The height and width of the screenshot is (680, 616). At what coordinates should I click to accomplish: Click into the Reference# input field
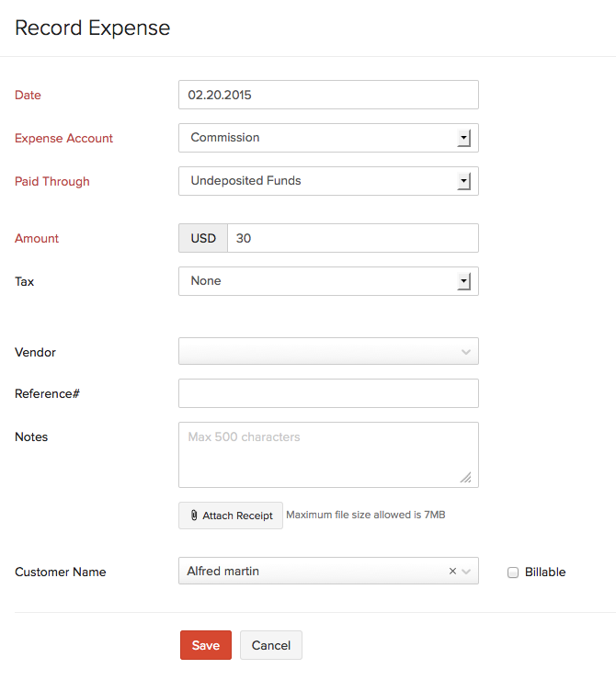pyautogui.click(x=328, y=393)
